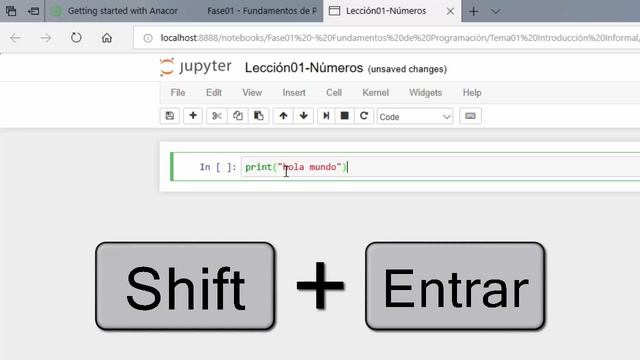Show the site information icon in the address bar
Image resolution: width=640 pixels, height=360 pixels.
(x=148, y=38)
